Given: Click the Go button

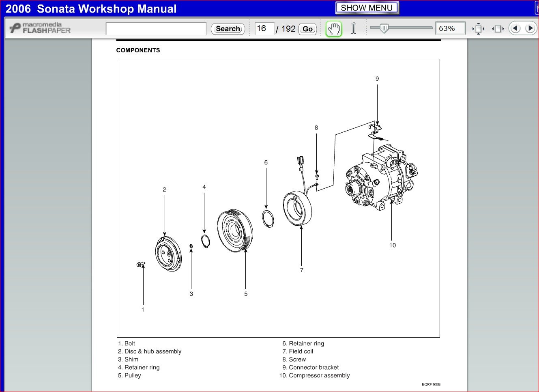Looking at the screenshot, I should (307, 29).
